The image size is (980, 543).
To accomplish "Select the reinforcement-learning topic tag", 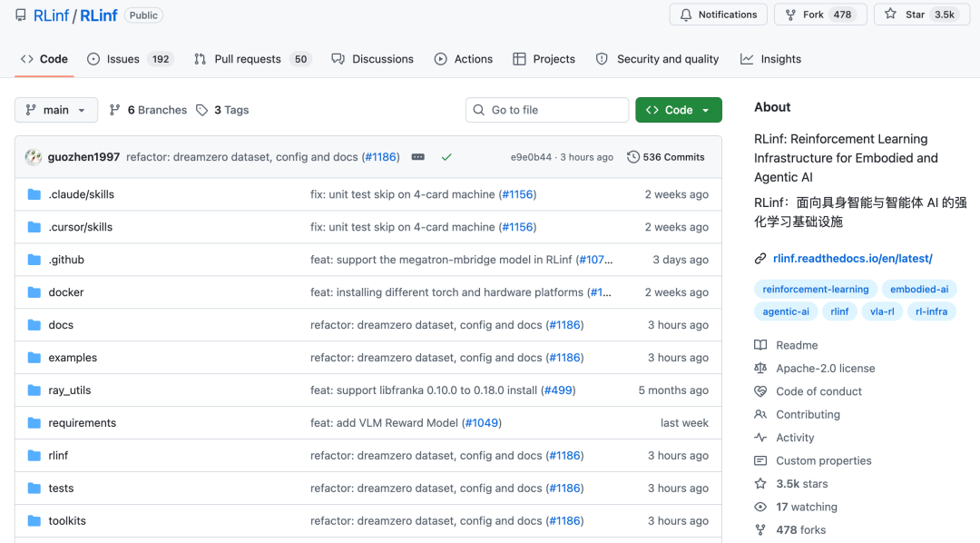I will (816, 289).
